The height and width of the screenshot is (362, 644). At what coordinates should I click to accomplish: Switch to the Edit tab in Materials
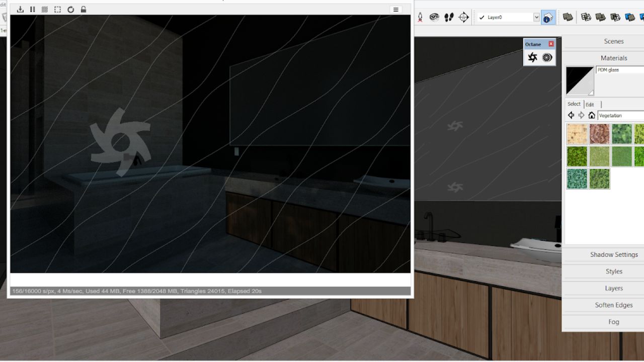pos(590,104)
